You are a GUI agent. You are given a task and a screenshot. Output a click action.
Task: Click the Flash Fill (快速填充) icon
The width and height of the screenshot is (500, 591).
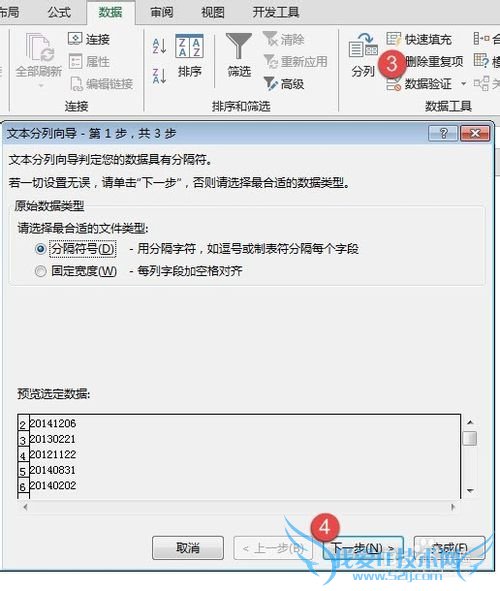(394, 39)
